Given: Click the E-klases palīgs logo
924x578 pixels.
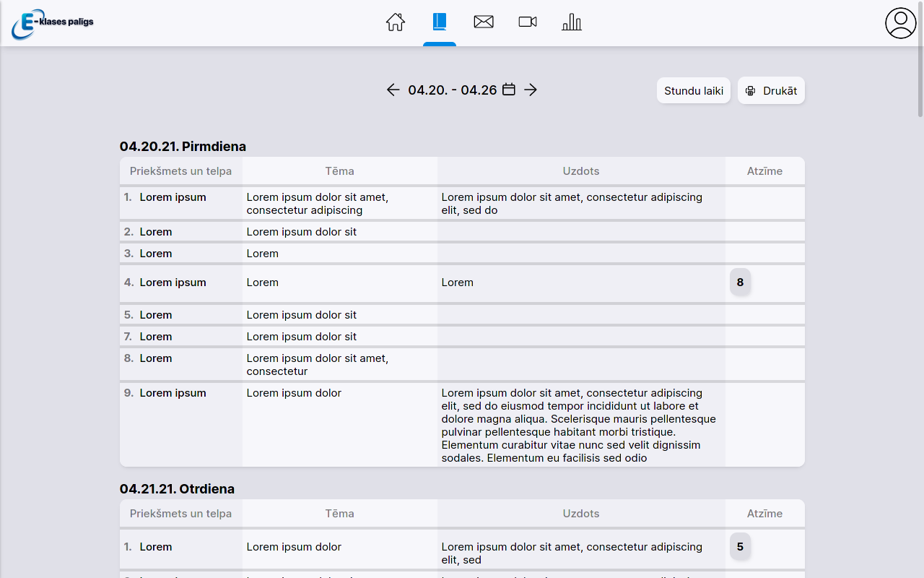Looking at the screenshot, I should (x=53, y=24).
